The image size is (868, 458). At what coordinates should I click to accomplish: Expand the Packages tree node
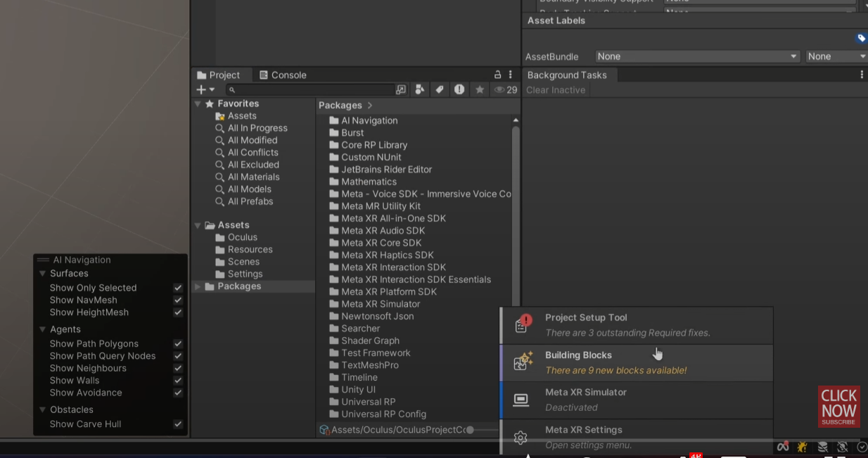tap(198, 286)
